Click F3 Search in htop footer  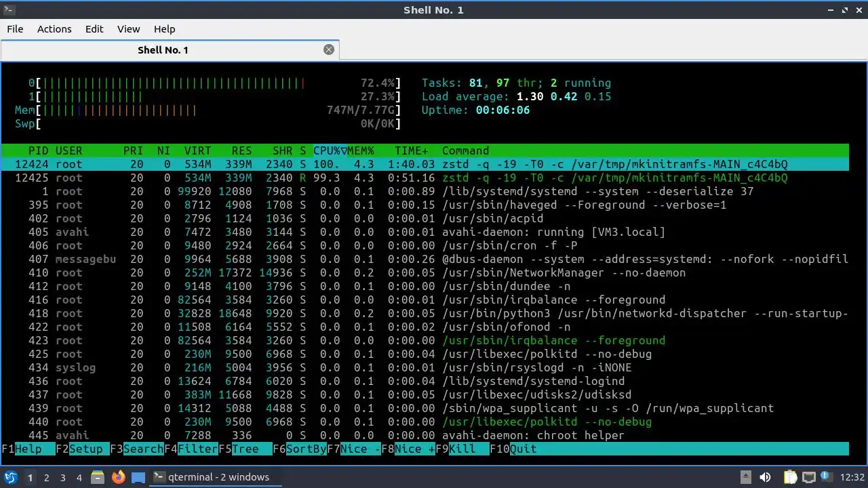(x=137, y=449)
